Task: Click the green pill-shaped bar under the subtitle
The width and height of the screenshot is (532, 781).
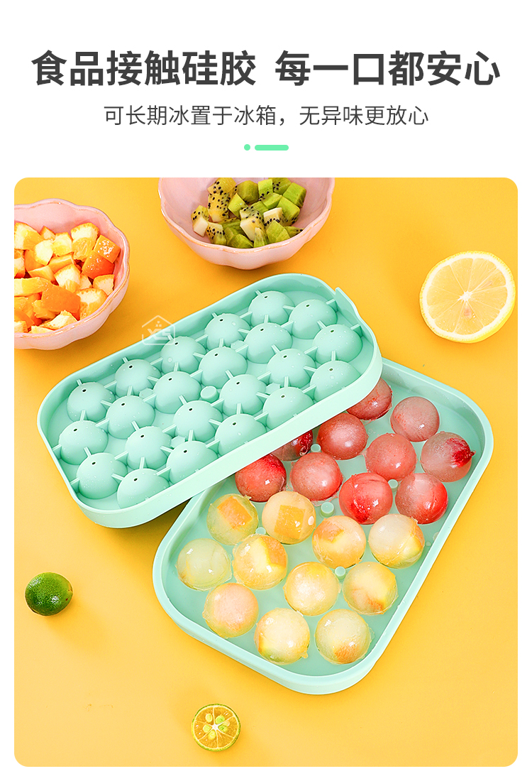Action: (x=272, y=148)
